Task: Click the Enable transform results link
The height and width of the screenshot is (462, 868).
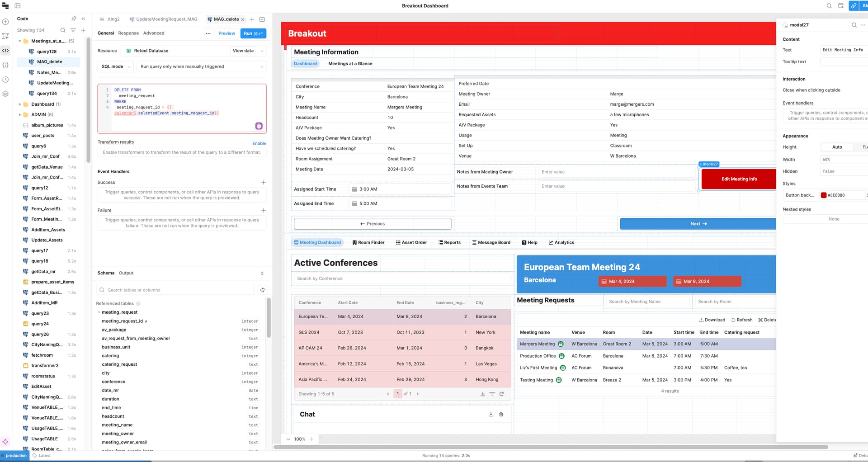Action: [x=259, y=143]
